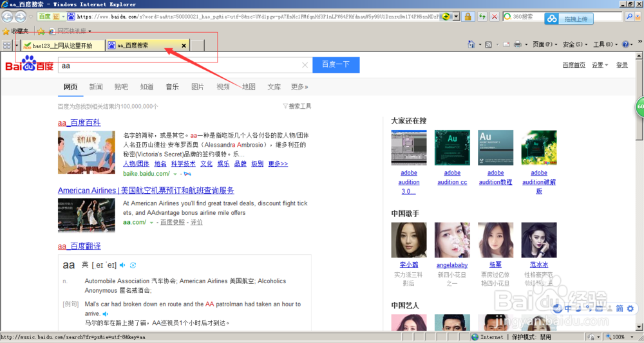Click IME soft keyboard icon
The image size is (644, 343).
click(599, 308)
